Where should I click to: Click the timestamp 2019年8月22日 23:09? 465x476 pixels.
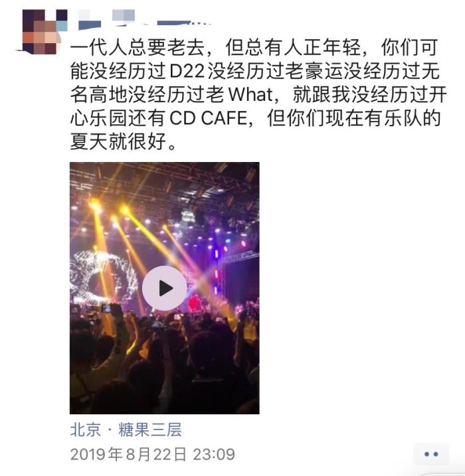tap(153, 455)
